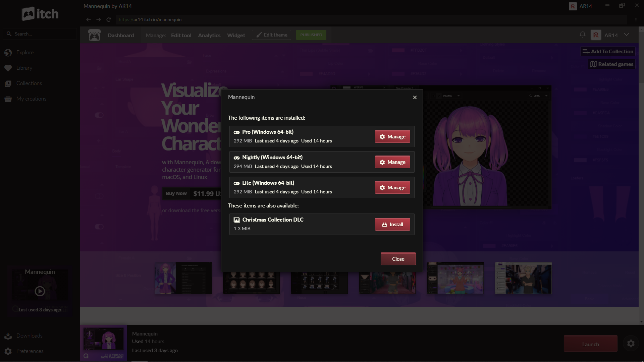Open Collections in the sidebar
Screen dimensions: 644x362
(x=29, y=83)
